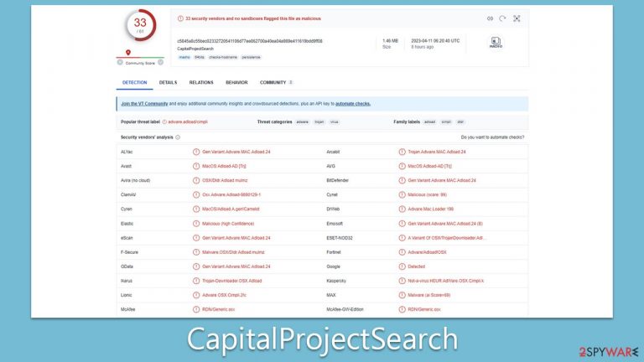
Task: Click the Cyren MacOS/Adload.A.gen!Camelot result
Action: (x=231, y=209)
